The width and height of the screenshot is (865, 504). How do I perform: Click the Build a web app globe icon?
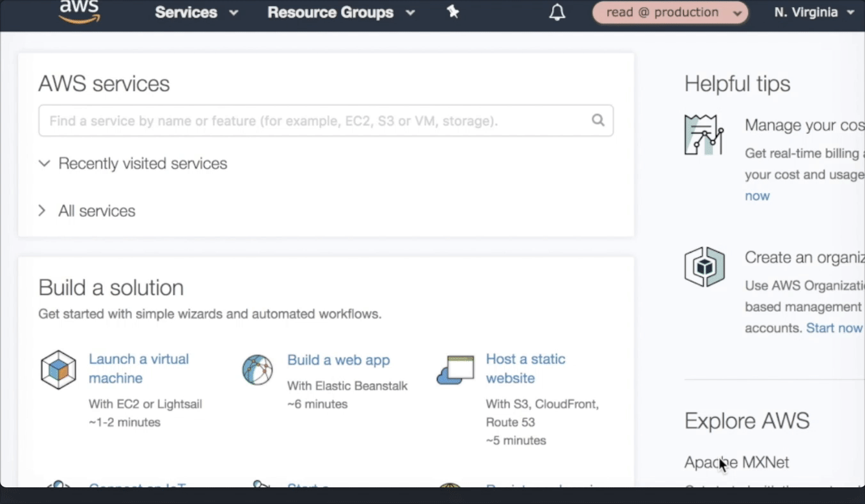[257, 370]
